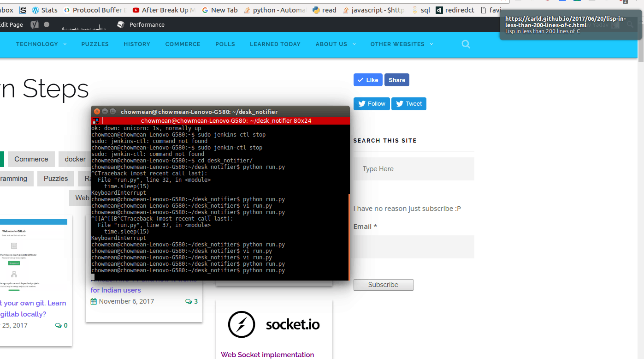
Task: Open the LEARNED TODAY menu item
Action: [x=275, y=44]
